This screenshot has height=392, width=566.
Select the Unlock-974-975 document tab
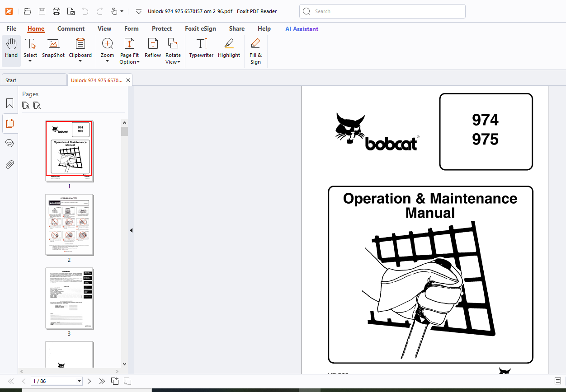coord(96,80)
